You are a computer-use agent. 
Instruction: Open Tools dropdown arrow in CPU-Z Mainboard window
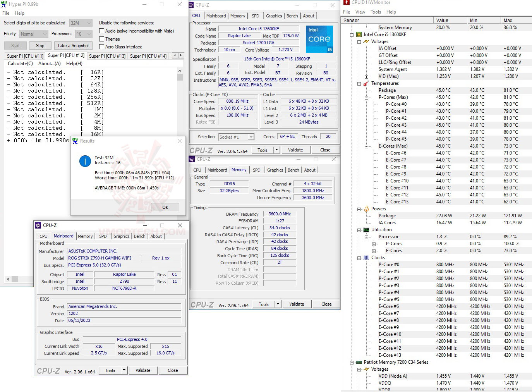(x=124, y=370)
